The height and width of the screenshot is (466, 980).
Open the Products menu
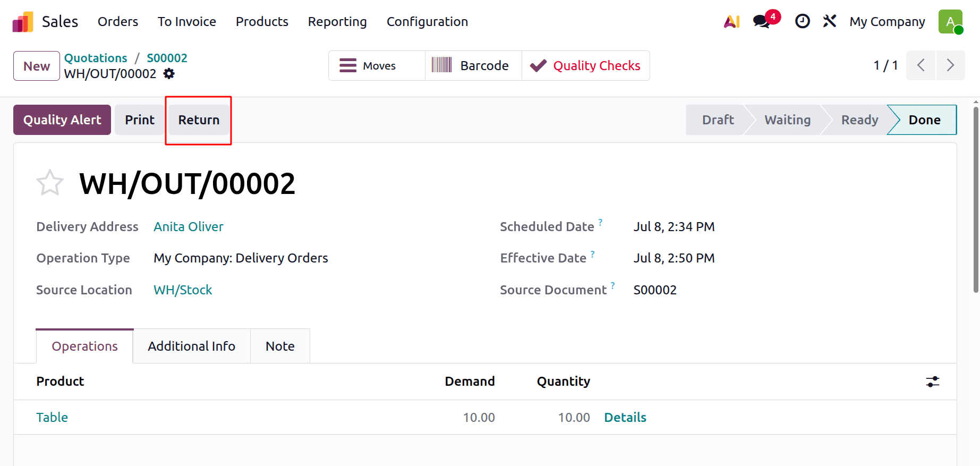(x=262, y=22)
